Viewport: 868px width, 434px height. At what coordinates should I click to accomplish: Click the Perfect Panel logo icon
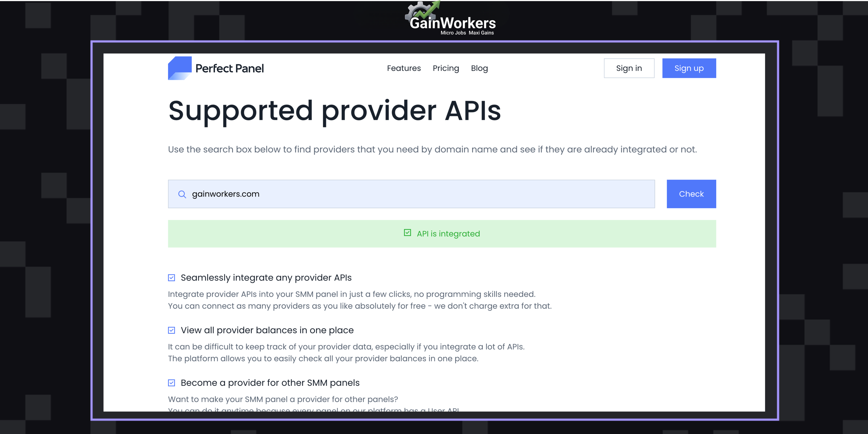click(180, 68)
